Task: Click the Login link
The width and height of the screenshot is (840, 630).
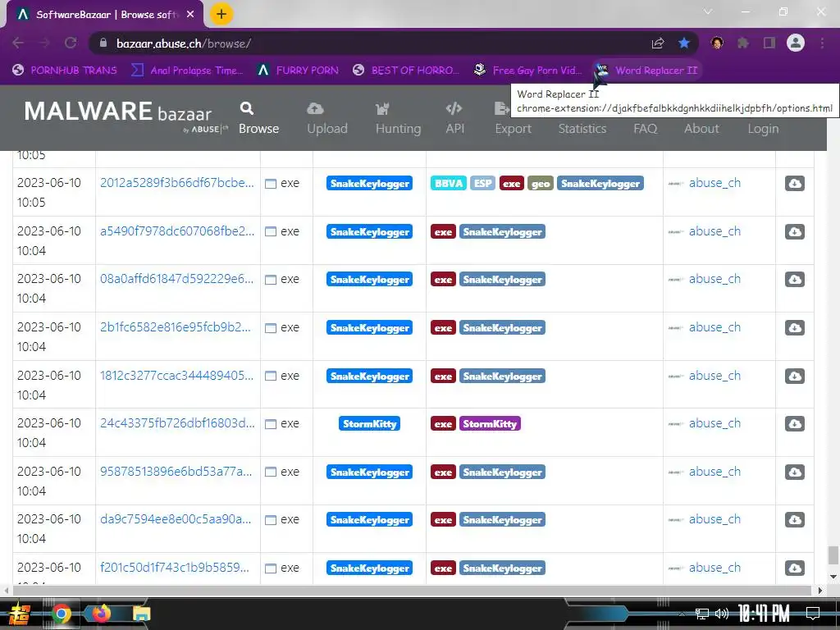Action: point(763,129)
